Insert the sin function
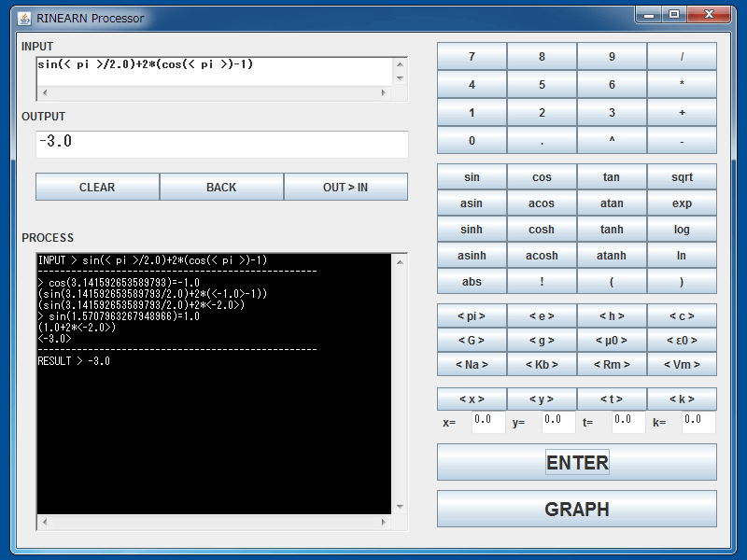Image resolution: width=747 pixels, height=560 pixels. point(472,177)
